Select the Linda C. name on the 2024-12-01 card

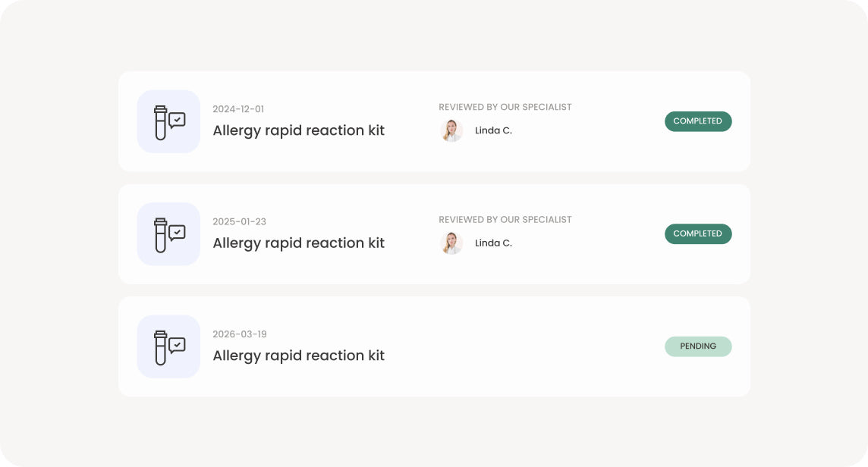493,130
